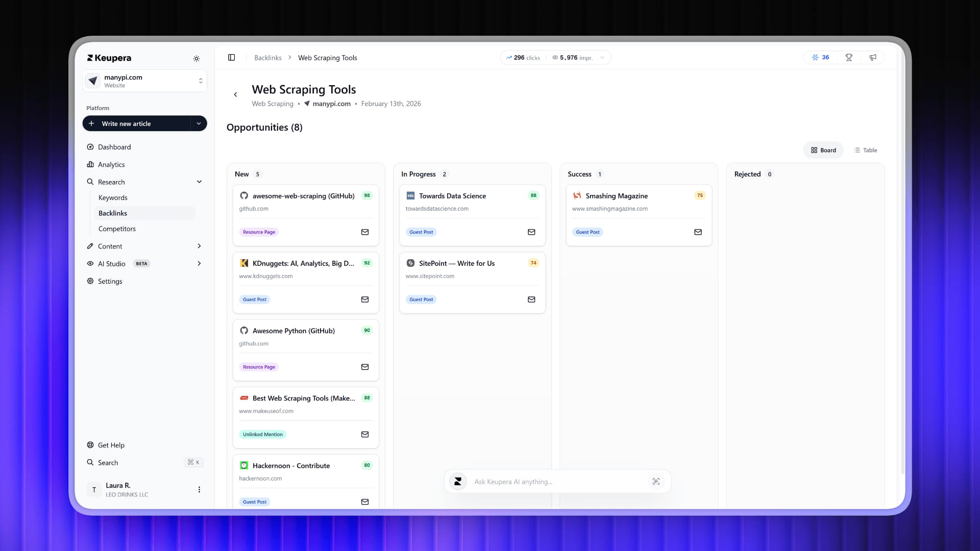The height and width of the screenshot is (551, 980).
Task: Click mail icon on Smashing Magazine card
Action: pos(698,232)
